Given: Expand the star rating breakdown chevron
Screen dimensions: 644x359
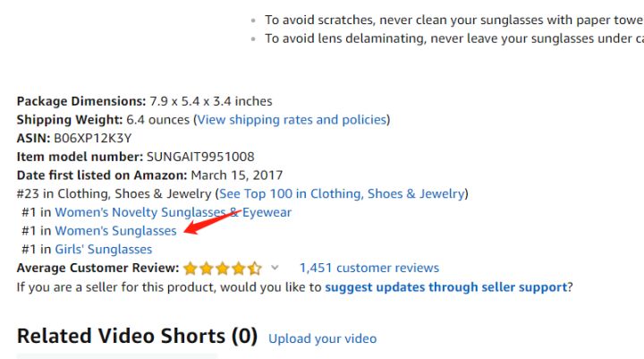Looking at the screenshot, I should point(275,268).
